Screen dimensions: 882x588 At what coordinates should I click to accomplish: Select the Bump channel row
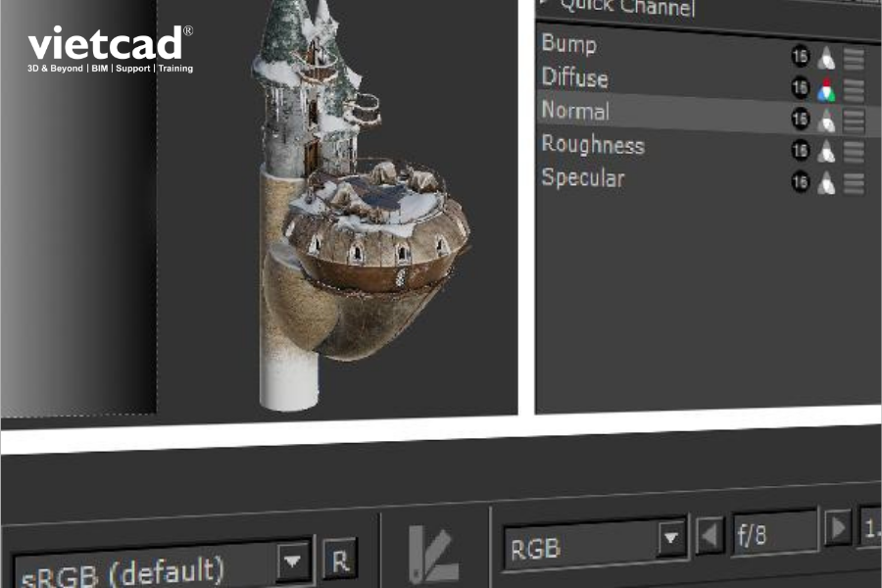(x=709, y=51)
